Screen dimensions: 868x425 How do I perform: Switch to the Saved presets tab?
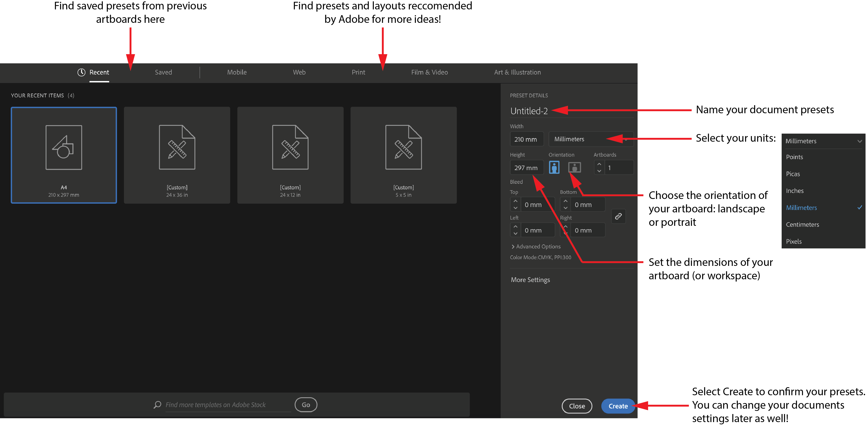pyautogui.click(x=163, y=73)
